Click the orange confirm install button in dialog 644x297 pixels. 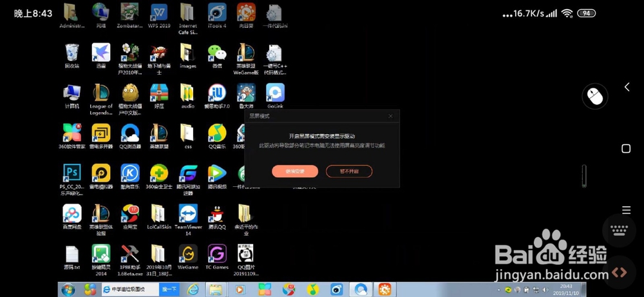(x=295, y=171)
